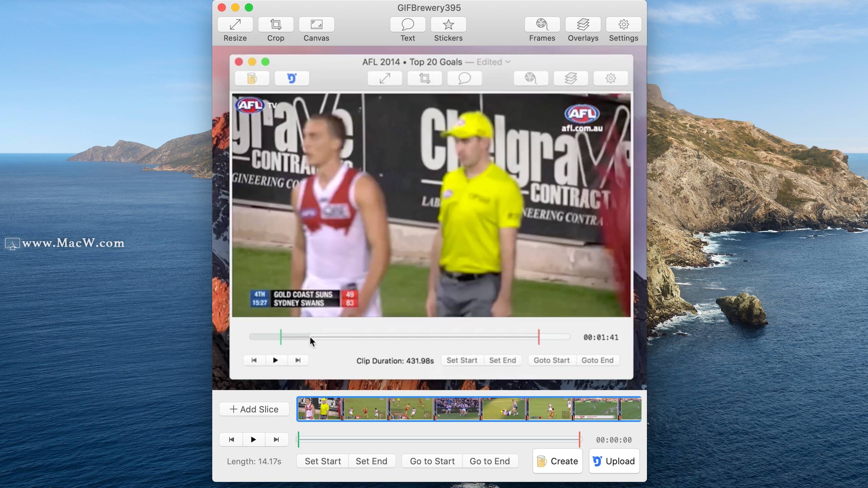Click the speech bubble icon in the inner window
Screen dimensions: 868x488
tap(465, 78)
